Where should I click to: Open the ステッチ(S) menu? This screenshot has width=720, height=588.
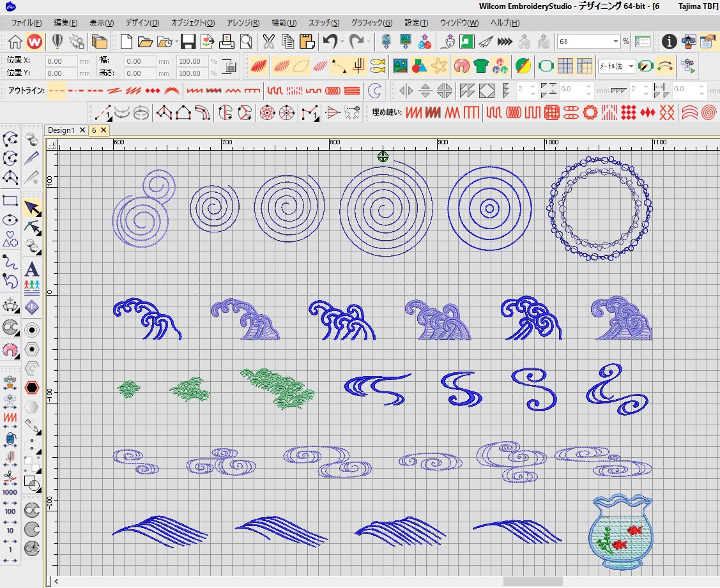point(324,23)
